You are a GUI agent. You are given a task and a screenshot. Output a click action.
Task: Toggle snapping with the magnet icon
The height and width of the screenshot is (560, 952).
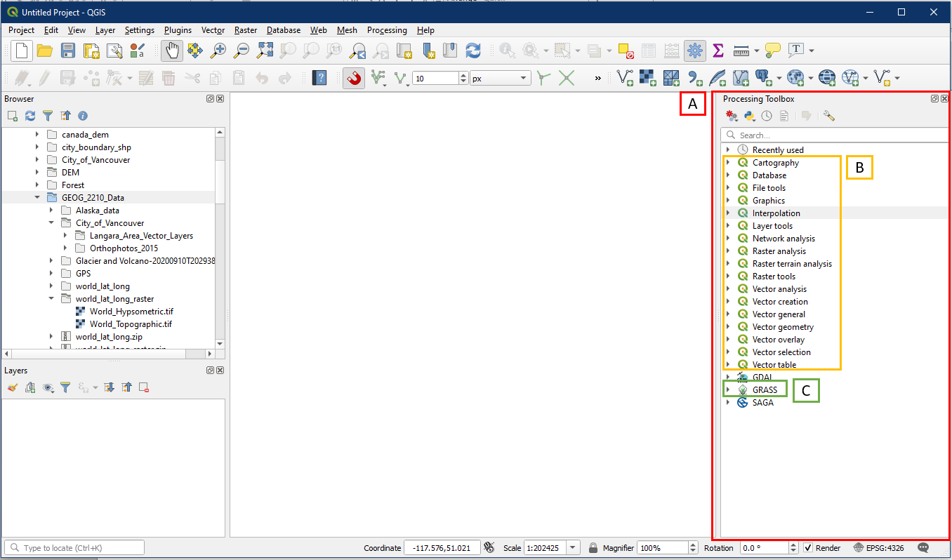355,78
